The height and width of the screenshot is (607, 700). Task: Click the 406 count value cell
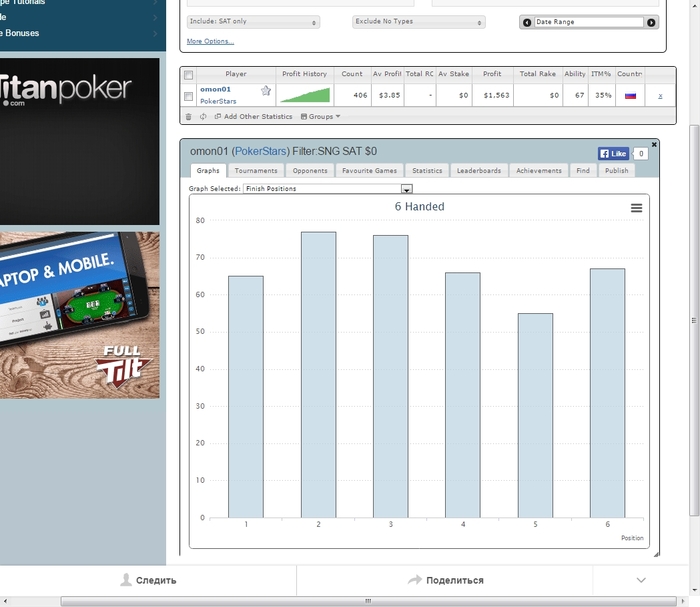point(352,96)
